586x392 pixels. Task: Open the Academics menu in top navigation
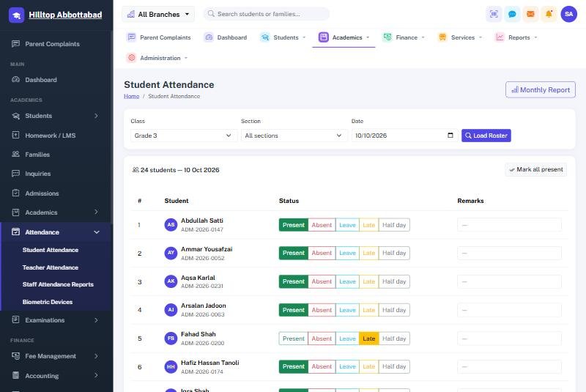(344, 37)
